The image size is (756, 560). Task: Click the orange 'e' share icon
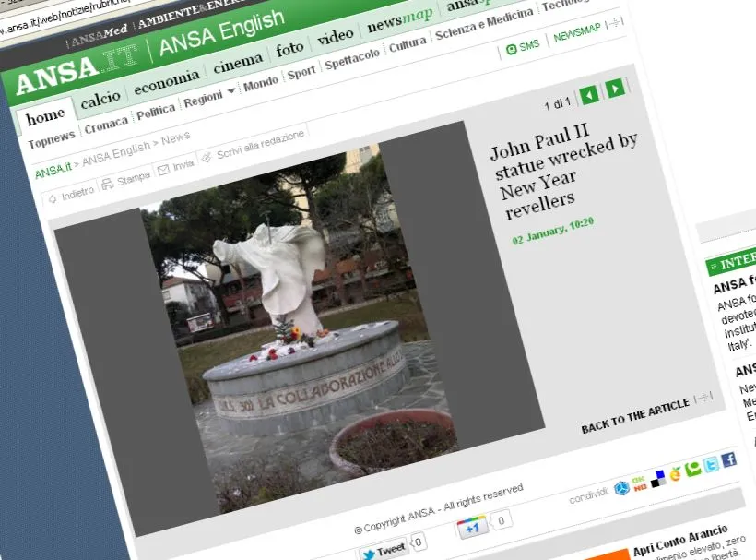point(676,474)
